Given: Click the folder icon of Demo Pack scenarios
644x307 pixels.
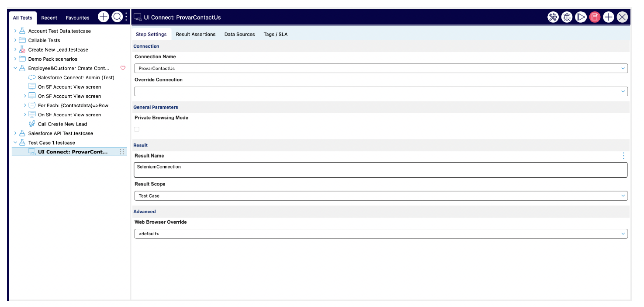Looking at the screenshot, I should point(22,59).
